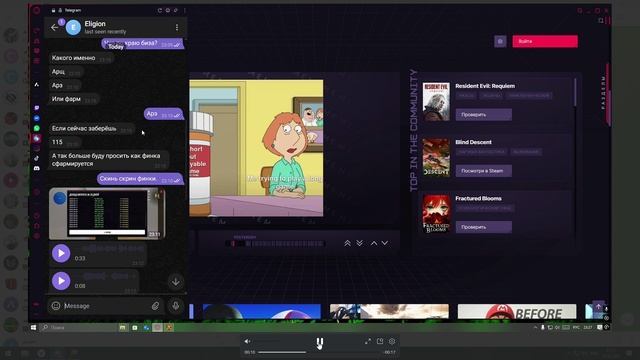Open the Blind Descent title
The width and height of the screenshot is (640, 360).
click(473, 142)
